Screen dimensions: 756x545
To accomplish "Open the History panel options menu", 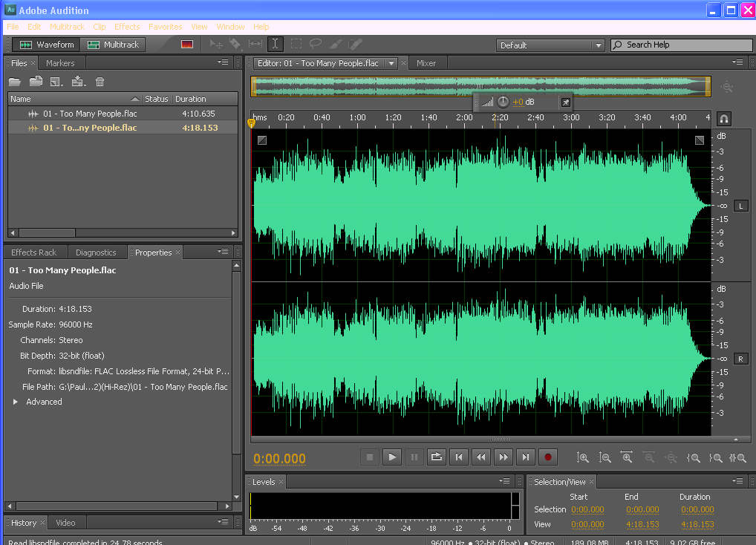I will pyautogui.click(x=223, y=522).
